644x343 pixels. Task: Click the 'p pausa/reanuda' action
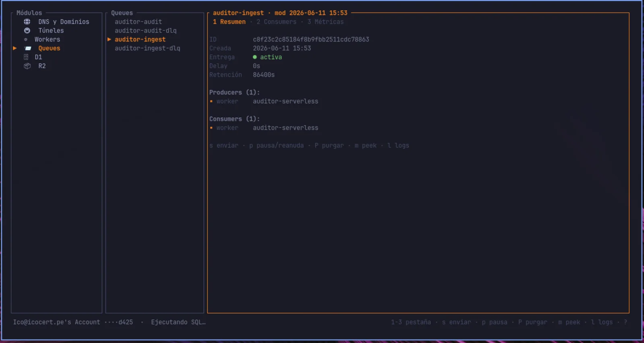coord(277,145)
